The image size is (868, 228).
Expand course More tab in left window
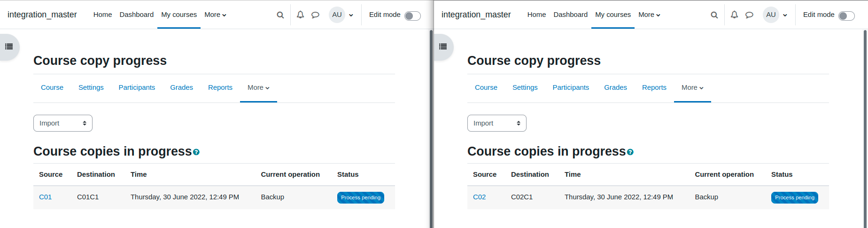click(258, 87)
